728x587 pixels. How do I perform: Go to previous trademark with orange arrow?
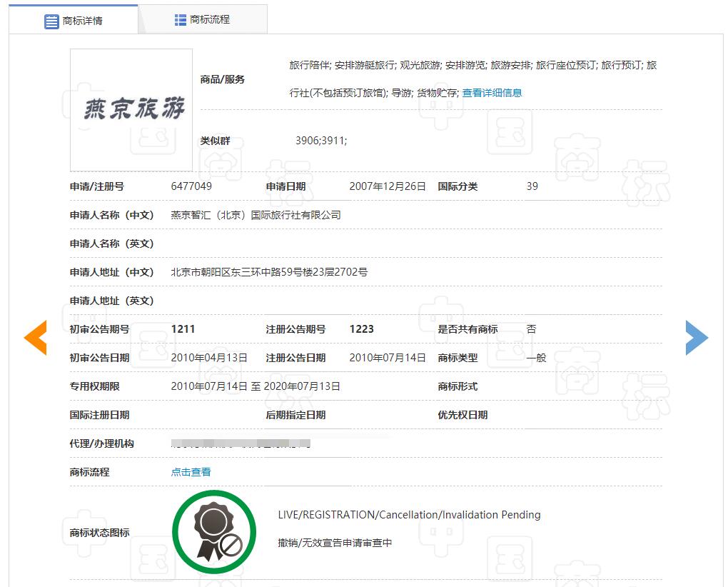pos(35,338)
